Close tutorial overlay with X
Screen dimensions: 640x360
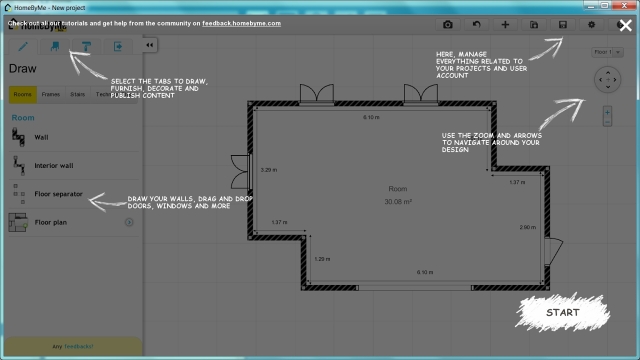pyautogui.click(x=625, y=25)
